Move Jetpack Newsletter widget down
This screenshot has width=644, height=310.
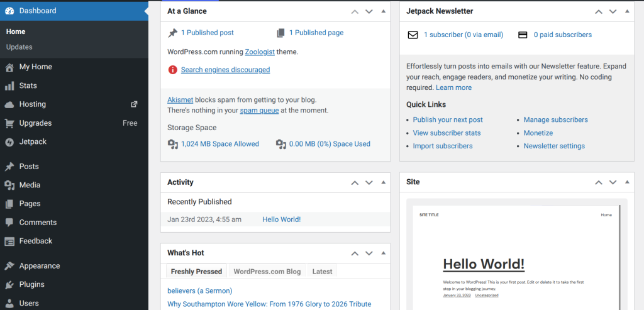(x=613, y=11)
